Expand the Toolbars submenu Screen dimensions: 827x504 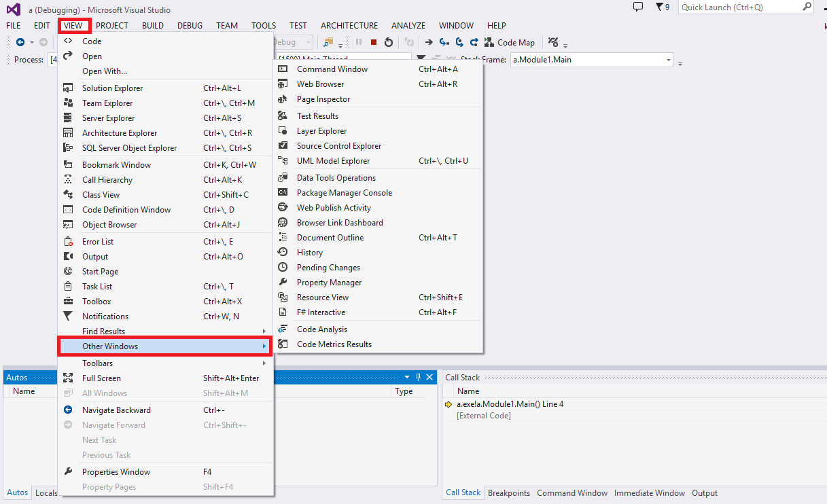165,363
